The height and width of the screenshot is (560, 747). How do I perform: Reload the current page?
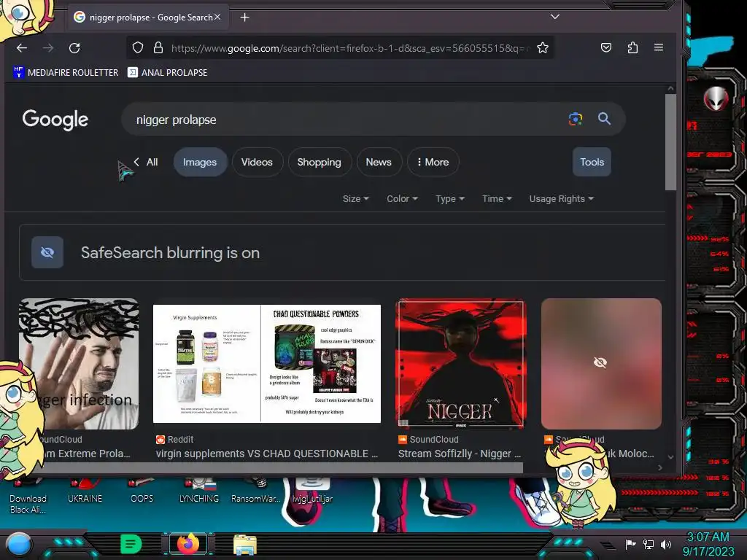(x=74, y=47)
